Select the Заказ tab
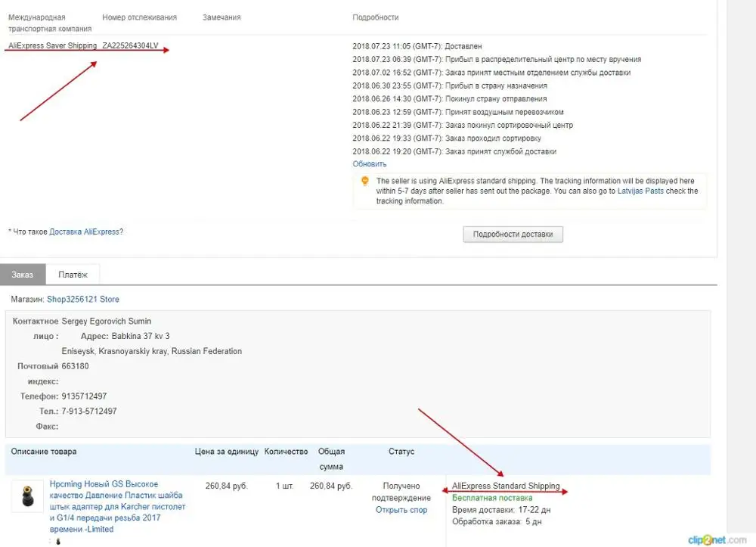756x547 pixels. tap(23, 275)
